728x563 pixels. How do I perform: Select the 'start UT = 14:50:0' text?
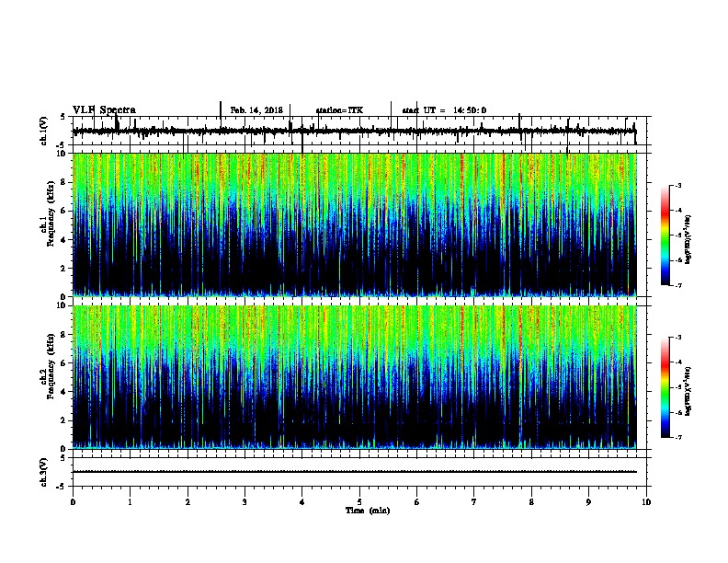[x=444, y=110]
